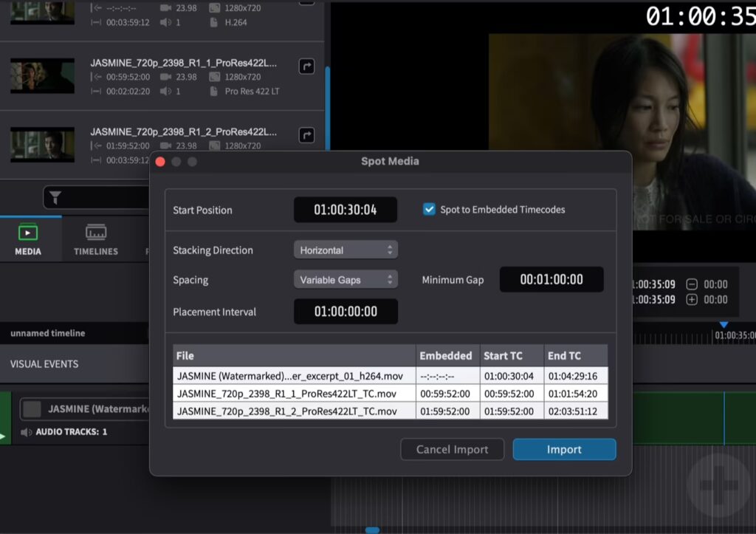
Task: Click the Placement Interval timecode field
Action: pyautogui.click(x=345, y=311)
